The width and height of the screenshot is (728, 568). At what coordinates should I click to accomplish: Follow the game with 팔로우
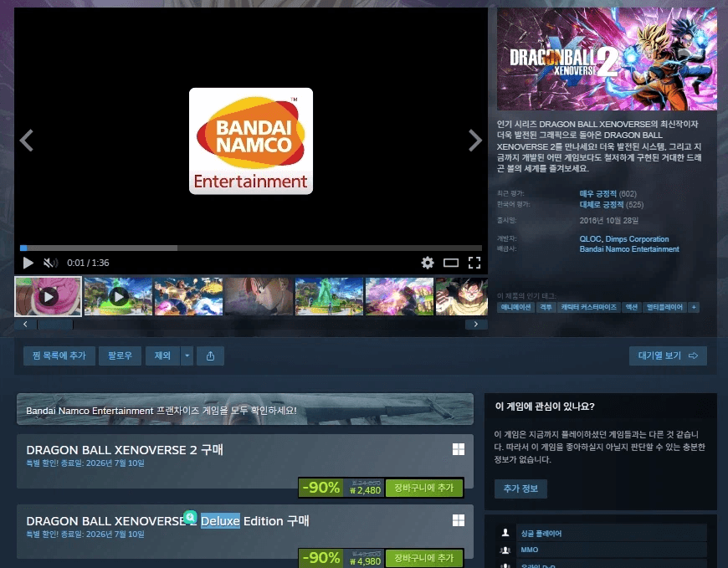coord(120,356)
